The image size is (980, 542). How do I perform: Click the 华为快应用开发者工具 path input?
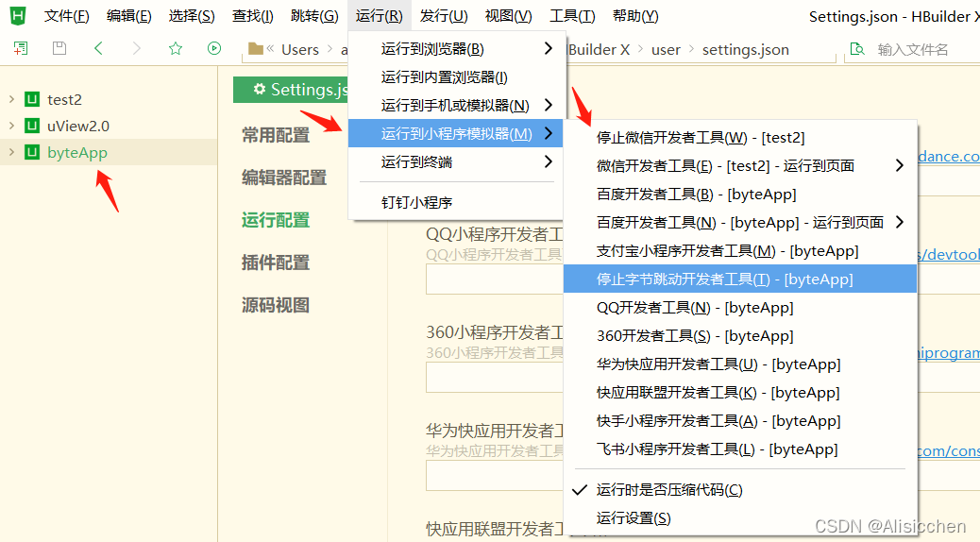(x=495, y=475)
